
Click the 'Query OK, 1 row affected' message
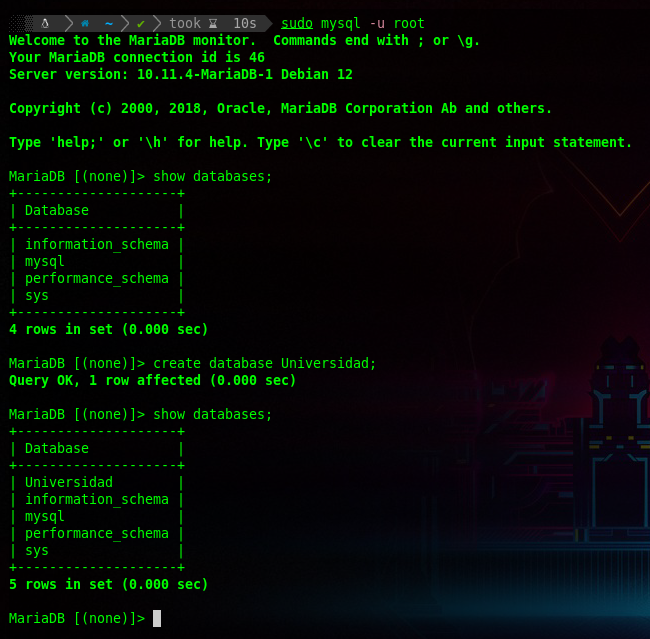pyautogui.click(x=152, y=380)
